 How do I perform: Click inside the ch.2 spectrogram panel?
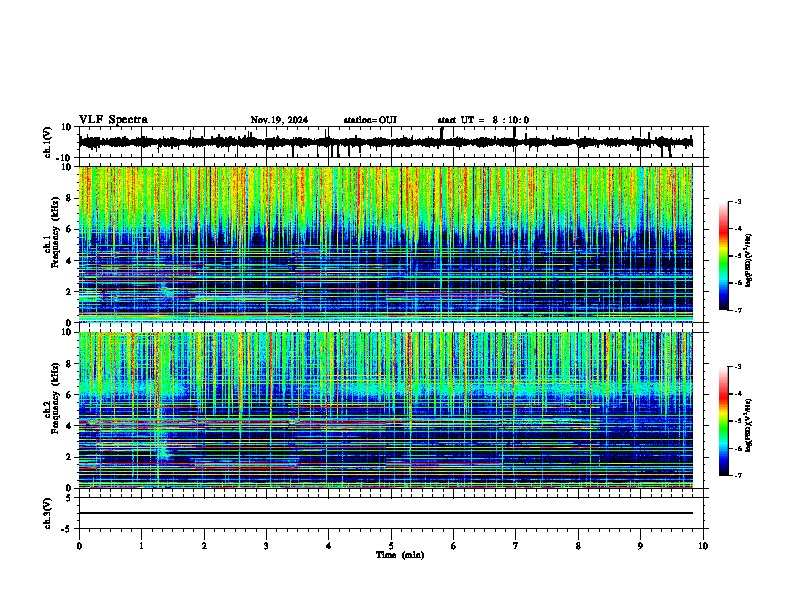coord(385,410)
